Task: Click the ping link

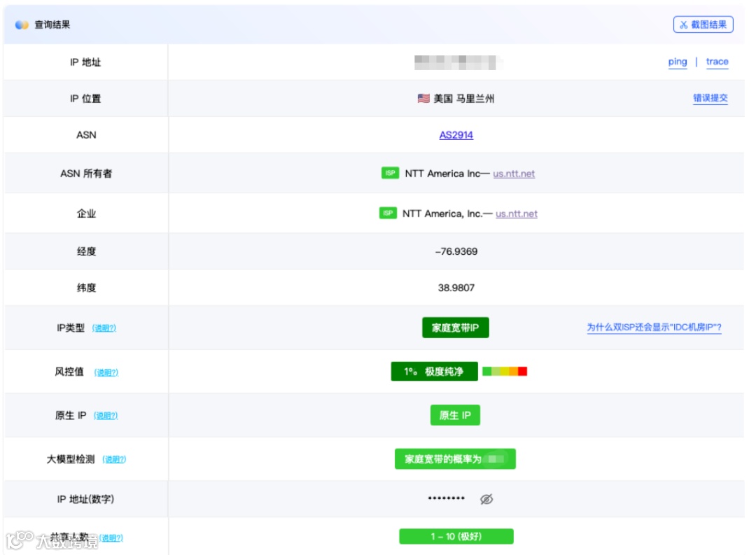Action: (x=678, y=62)
